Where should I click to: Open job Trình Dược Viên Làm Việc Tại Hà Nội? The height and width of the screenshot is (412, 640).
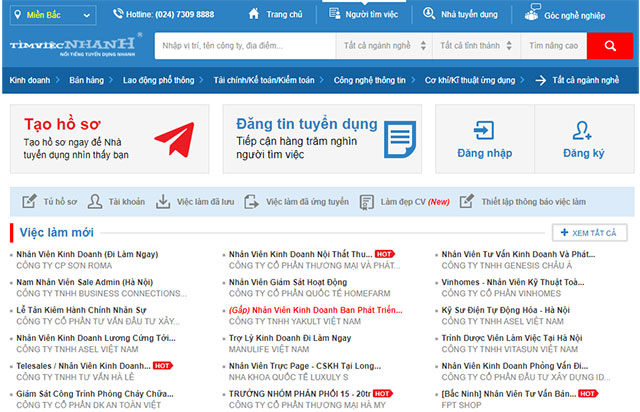[512, 338]
